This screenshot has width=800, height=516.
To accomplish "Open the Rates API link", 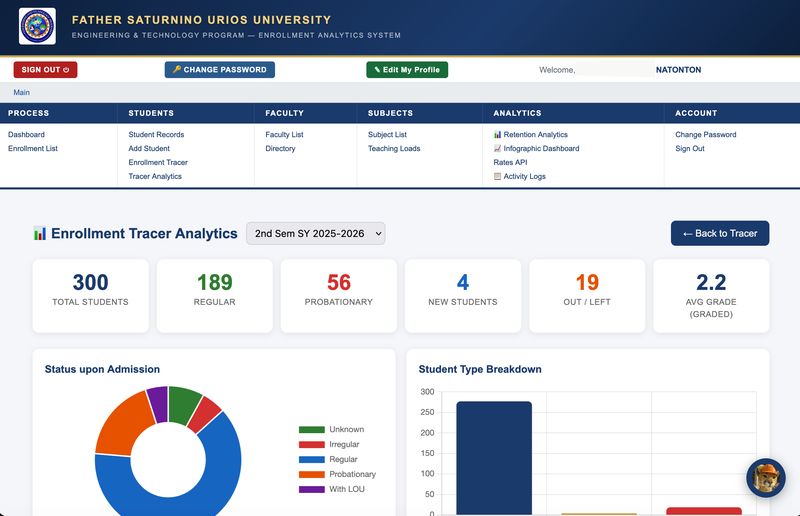I will coord(510,162).
